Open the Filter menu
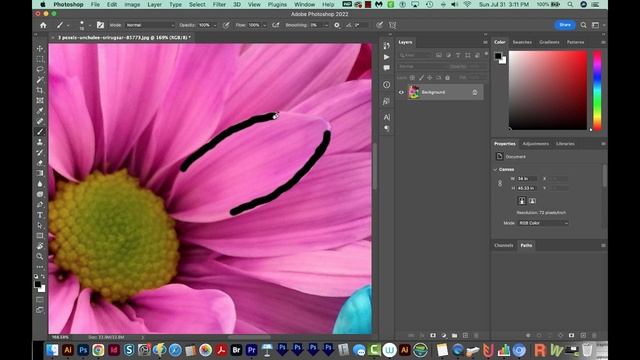Viewport: 640px width, 360px height. pos(219,4)
